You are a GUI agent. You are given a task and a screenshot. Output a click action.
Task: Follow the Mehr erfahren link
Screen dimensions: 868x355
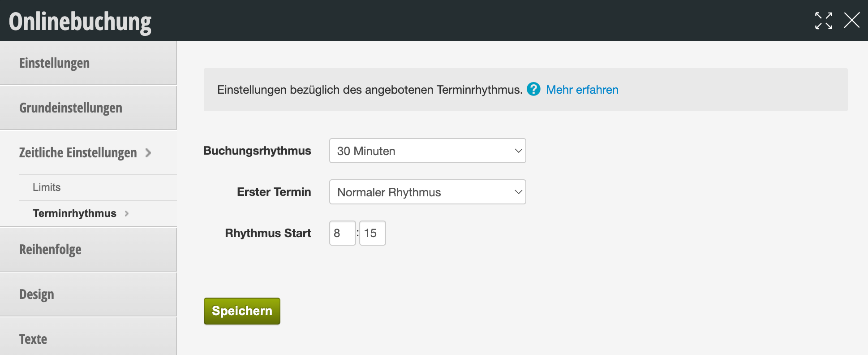pos(582,90)
